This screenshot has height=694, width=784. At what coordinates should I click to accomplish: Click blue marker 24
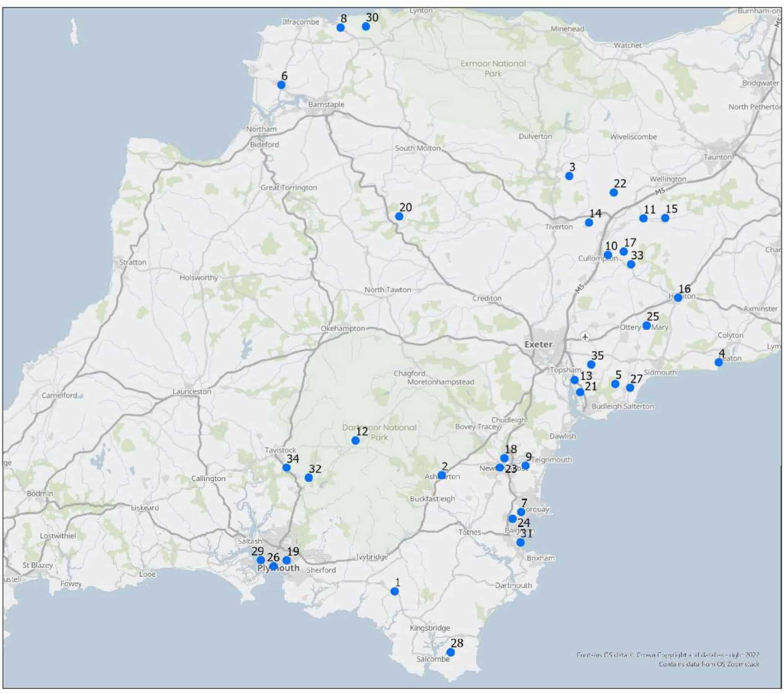(x=513, y=519)
